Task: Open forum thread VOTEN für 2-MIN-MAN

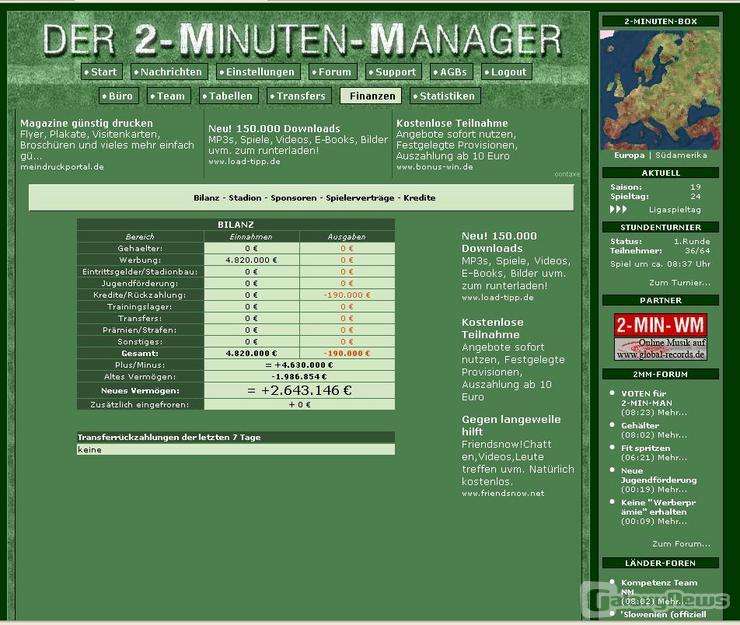Action: [x=646, y=398]
